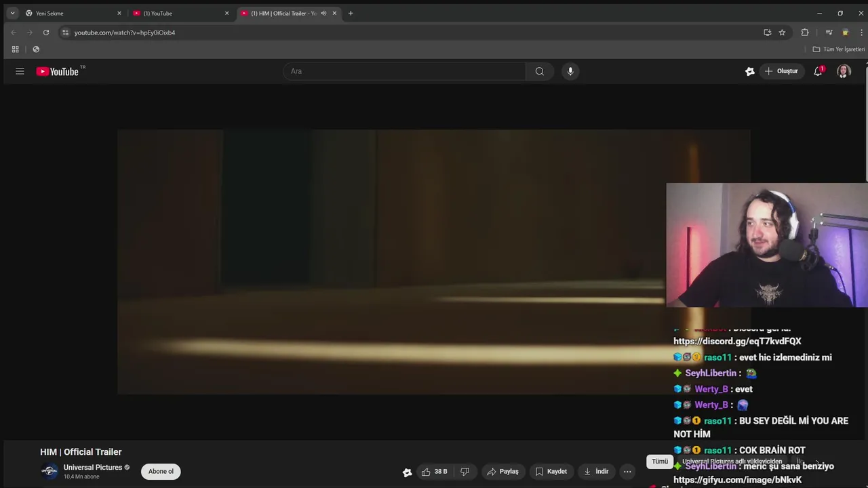Open Universal Pictures channel name link
Viewport: 868px width, 488px height.
click(x=93, y=468)
